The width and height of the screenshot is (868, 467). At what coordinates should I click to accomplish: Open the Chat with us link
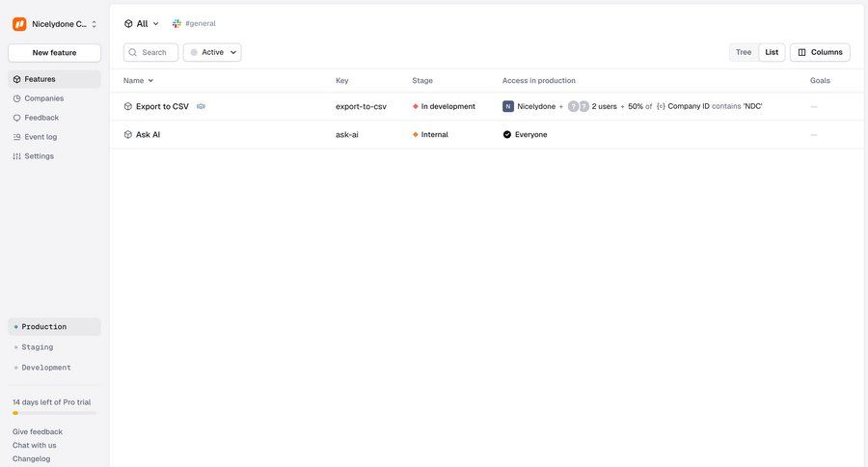pyautogui.click(x=35, y=446)
